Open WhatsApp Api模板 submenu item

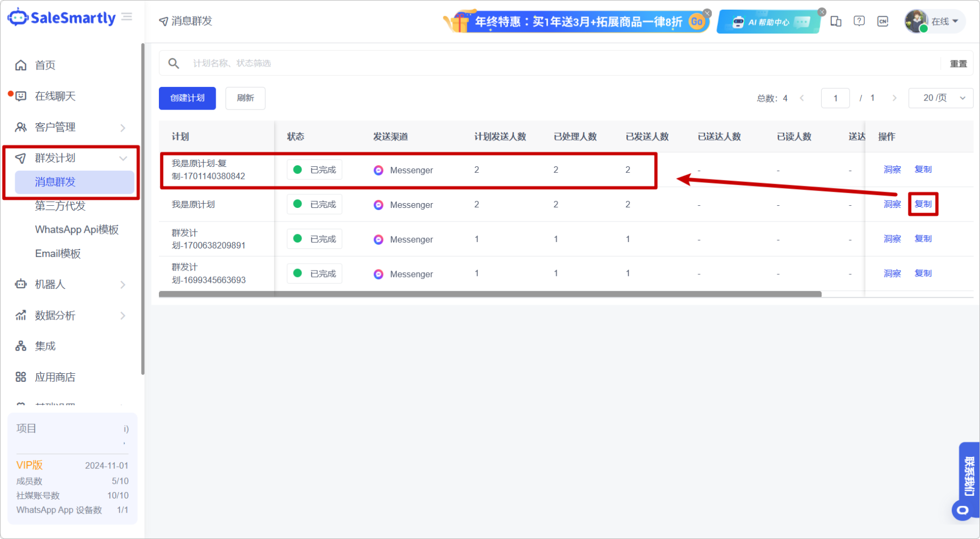(77, 230)
